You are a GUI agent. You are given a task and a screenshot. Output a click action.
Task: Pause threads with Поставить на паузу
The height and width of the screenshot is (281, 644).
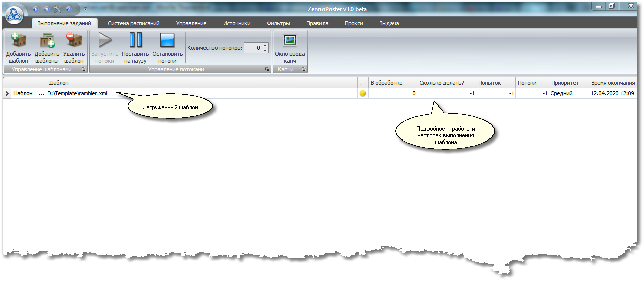(x=135, y=41)
